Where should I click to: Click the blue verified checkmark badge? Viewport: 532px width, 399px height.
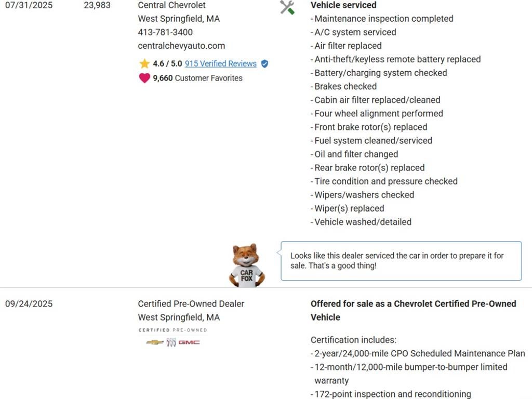pyautogui.click(x=264, y=64)
